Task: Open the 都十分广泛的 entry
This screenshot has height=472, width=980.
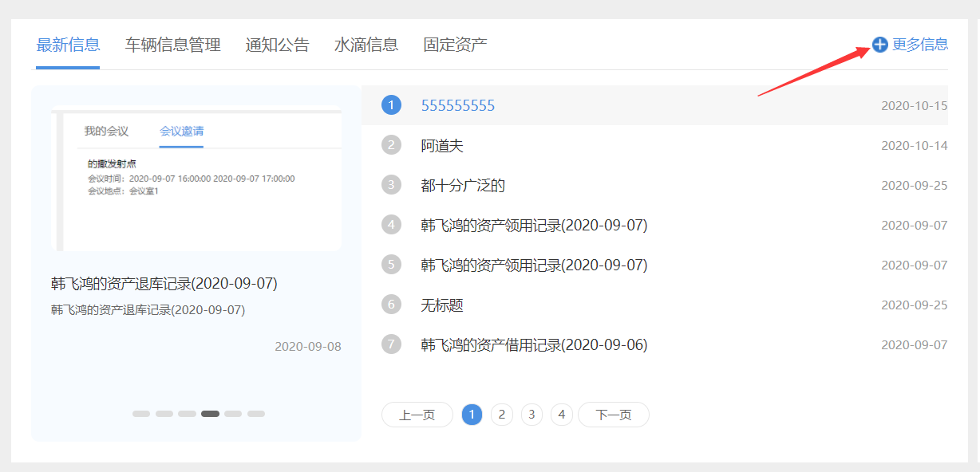Action: coord(463,186)
